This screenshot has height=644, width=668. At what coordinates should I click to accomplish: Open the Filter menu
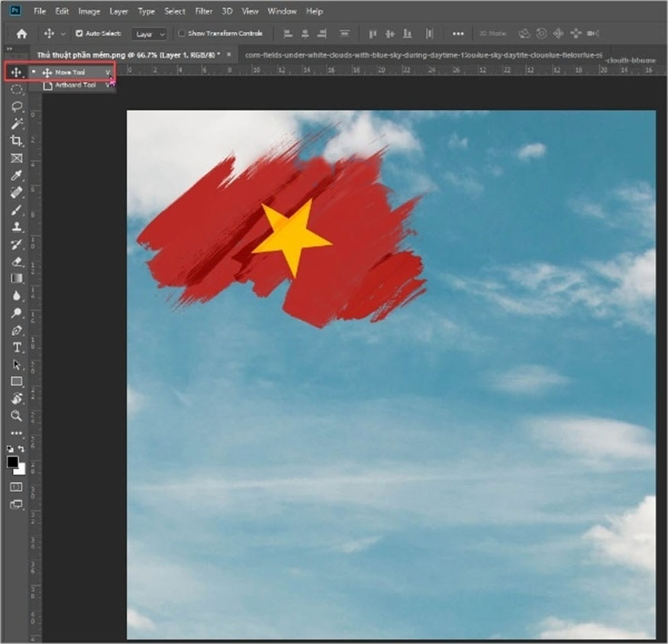203,11
